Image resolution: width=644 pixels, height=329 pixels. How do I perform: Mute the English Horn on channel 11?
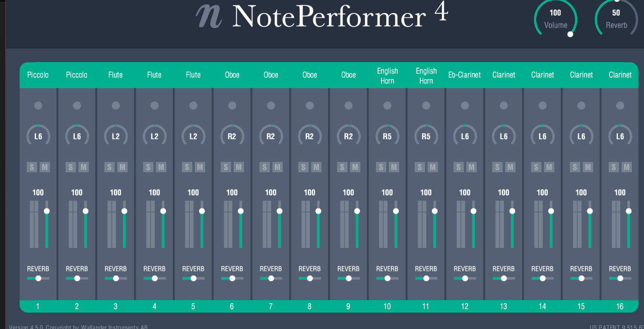433,167
